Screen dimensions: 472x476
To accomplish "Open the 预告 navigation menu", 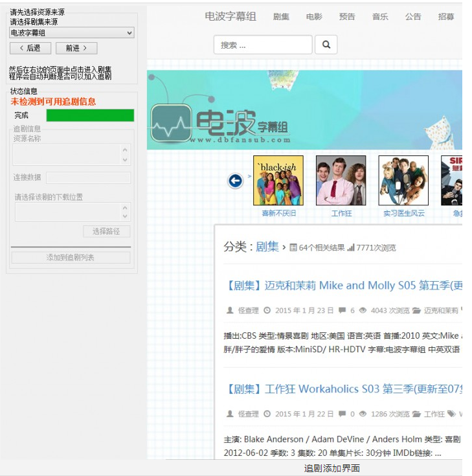I will (347, 17).
